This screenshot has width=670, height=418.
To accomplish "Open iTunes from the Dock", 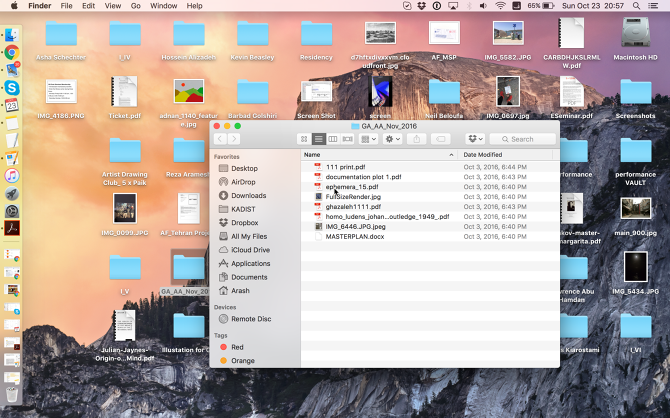I will click(12, 176).
